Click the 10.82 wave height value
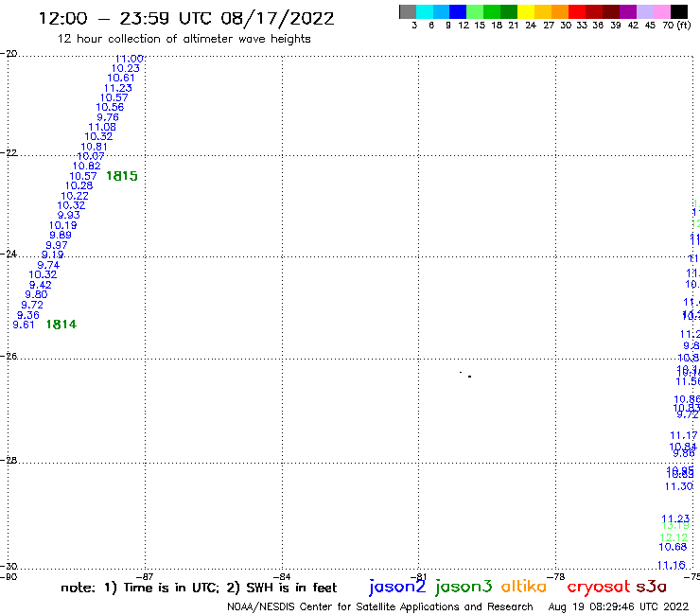700x615 pixels. pyautogui.click(x=87, y=167)
